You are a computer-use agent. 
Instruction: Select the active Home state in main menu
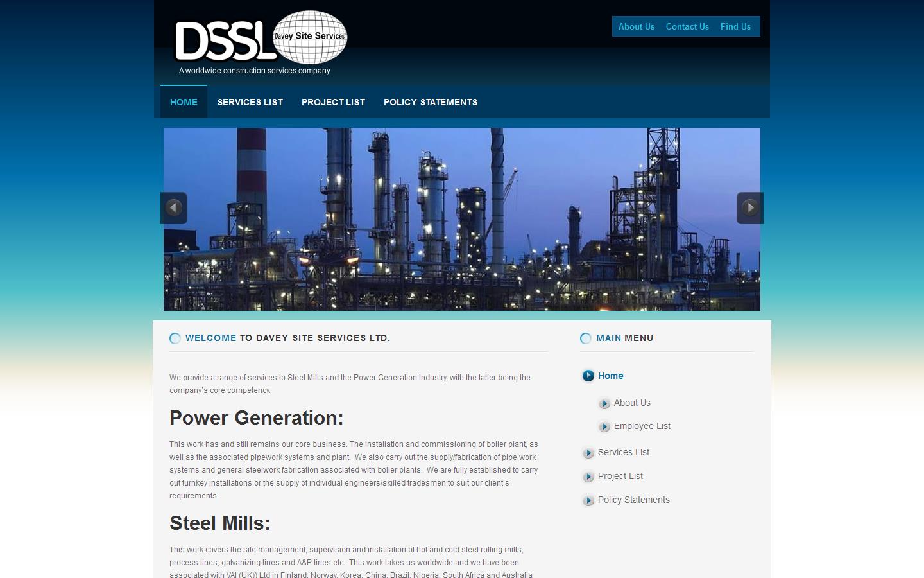click(x=610, y=376)
